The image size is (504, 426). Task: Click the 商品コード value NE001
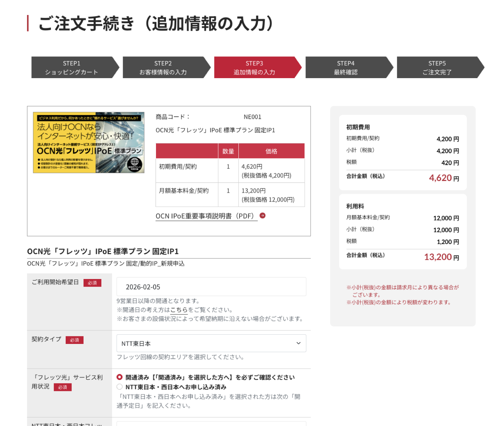(252, 117)
